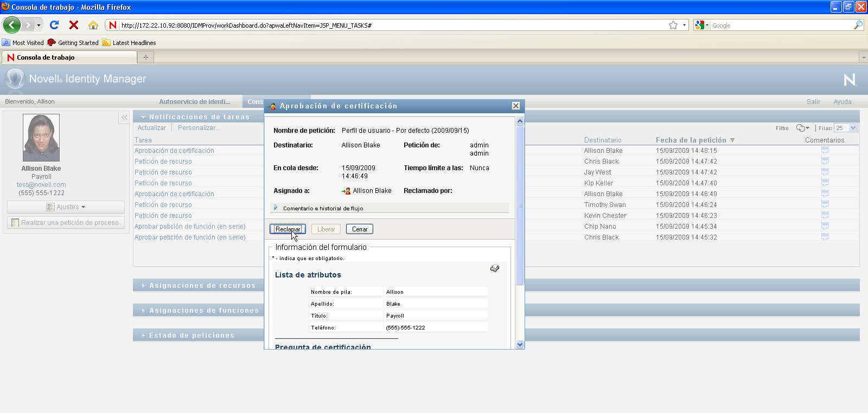Collapse the Notificaciones de tareas section
Viewport: 868px width, 413px height.
[143, 117]
